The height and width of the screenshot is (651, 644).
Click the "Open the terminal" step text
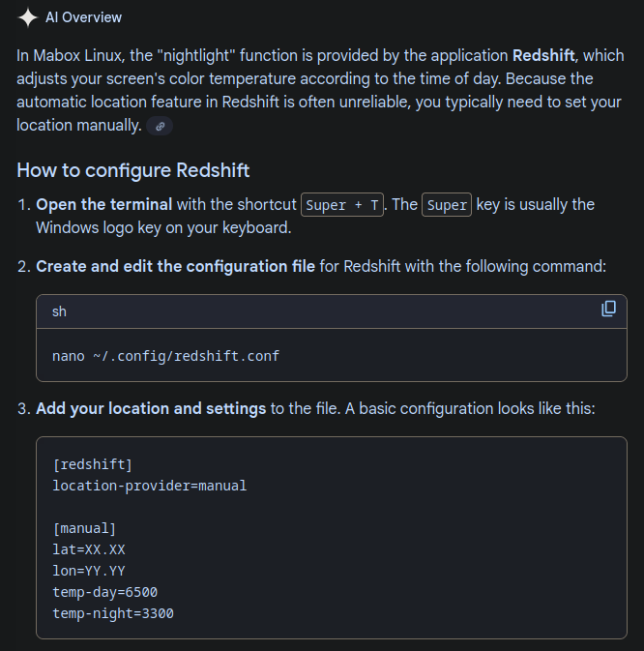(104, 205)
